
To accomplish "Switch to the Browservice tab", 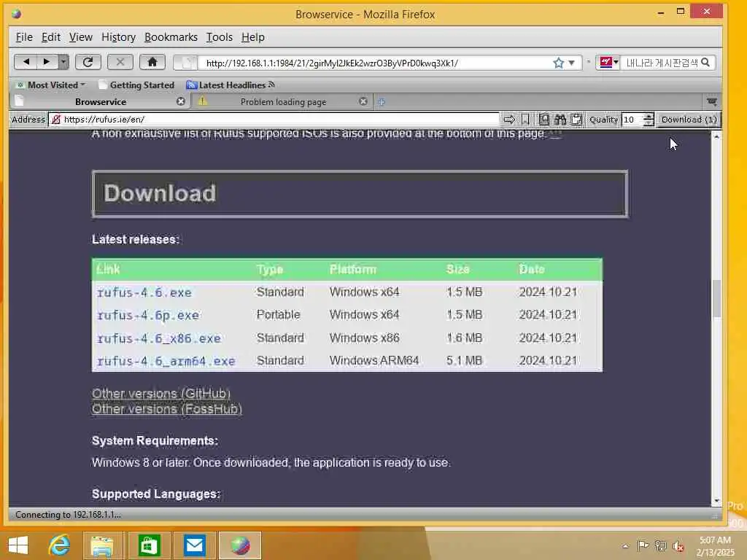I will click(101, 101).
